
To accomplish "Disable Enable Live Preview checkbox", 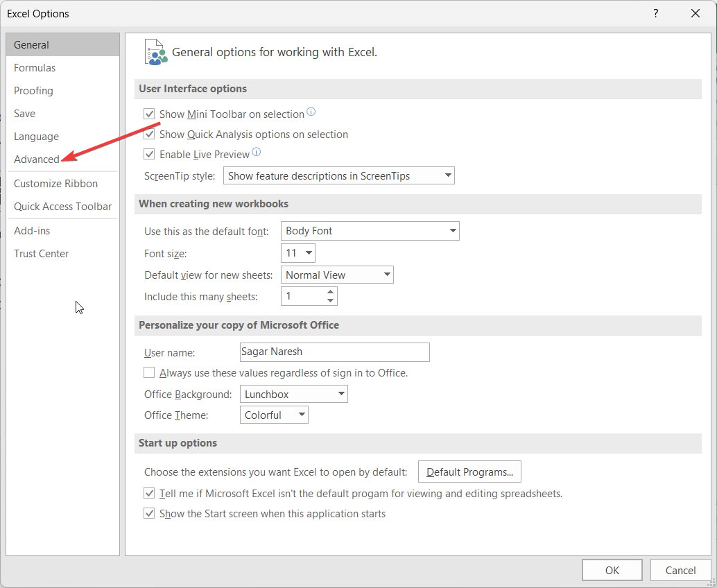I will coord(149,154).
